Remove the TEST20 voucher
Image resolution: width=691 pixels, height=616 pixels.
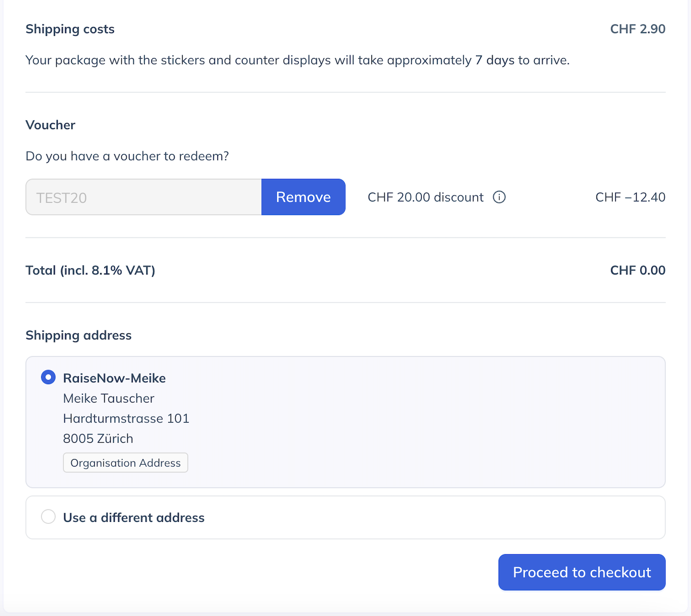[303, 197]
